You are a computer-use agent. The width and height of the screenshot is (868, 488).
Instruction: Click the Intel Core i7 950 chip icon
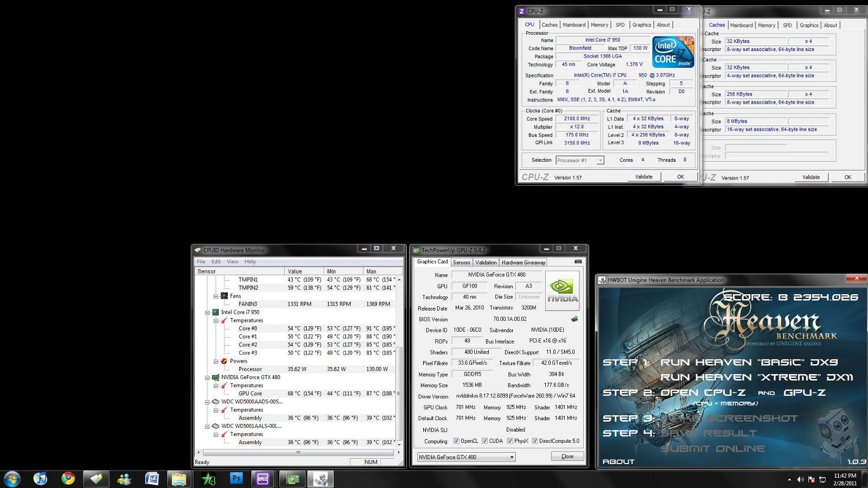click(215, 312)
